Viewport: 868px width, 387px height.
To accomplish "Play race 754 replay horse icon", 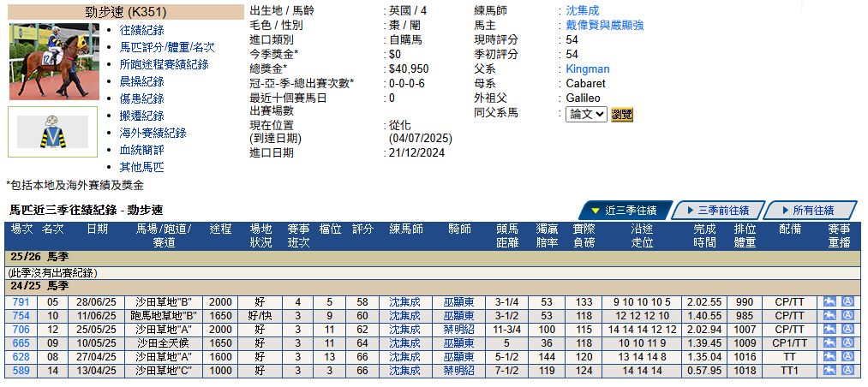I will click(829, 316).
